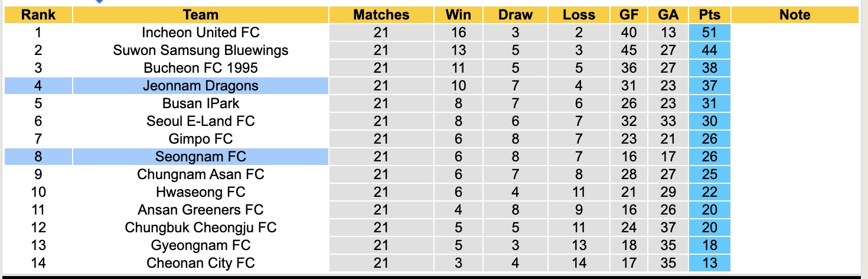The height and width of the screenshot is (279, 868).
Task: Sort by the Team column header
Action: [201, 15]
